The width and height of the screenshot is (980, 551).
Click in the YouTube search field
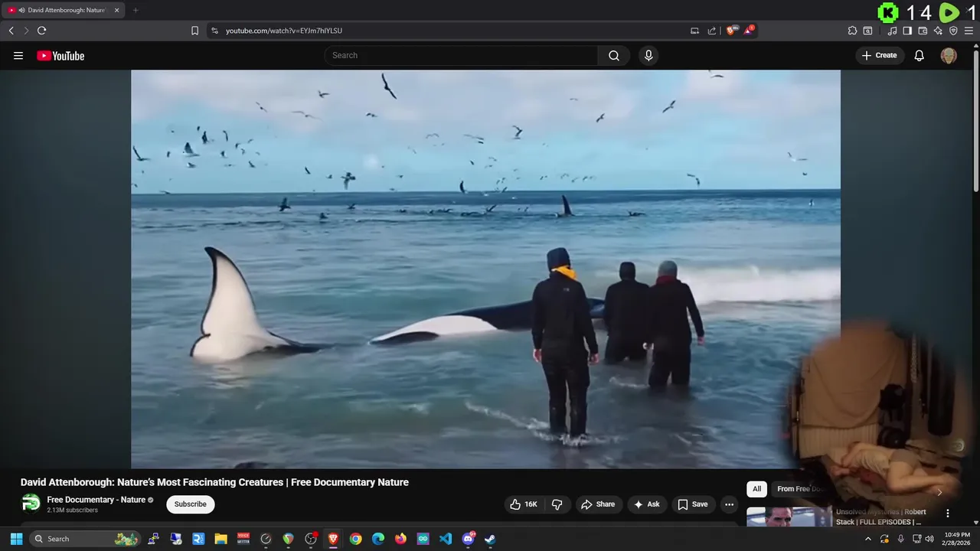pos(459,56)
